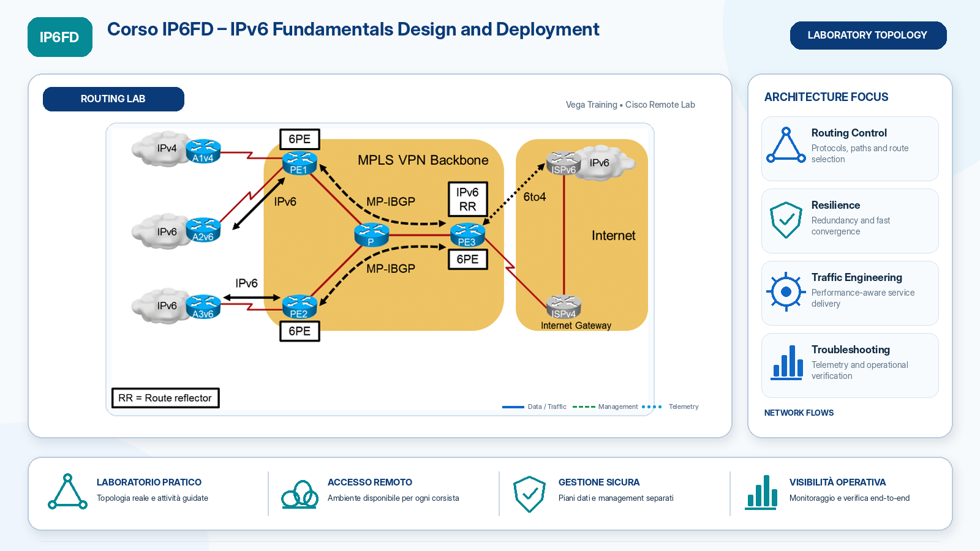Click the P core router icon
The height and width of the screenshot is (551, 980).
click(372, 235)
